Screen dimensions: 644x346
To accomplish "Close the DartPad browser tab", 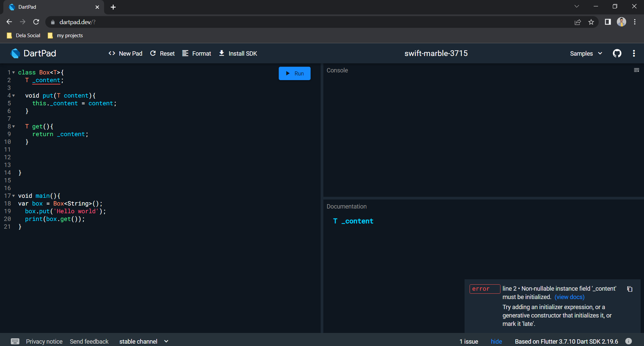I will pos(97,7).
